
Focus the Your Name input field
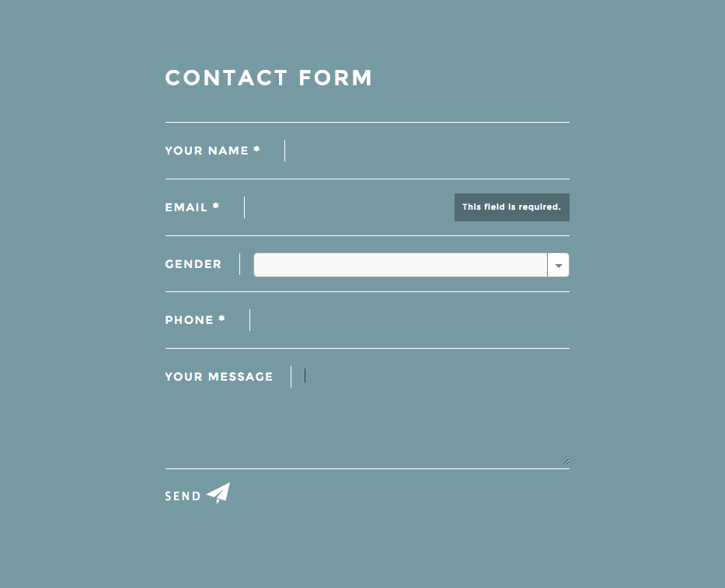427,151
